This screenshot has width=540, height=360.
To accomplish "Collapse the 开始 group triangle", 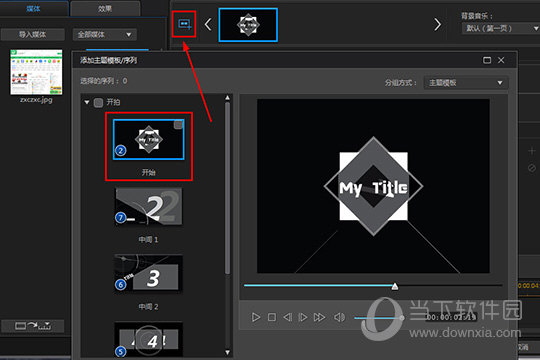I will point(87,102).
